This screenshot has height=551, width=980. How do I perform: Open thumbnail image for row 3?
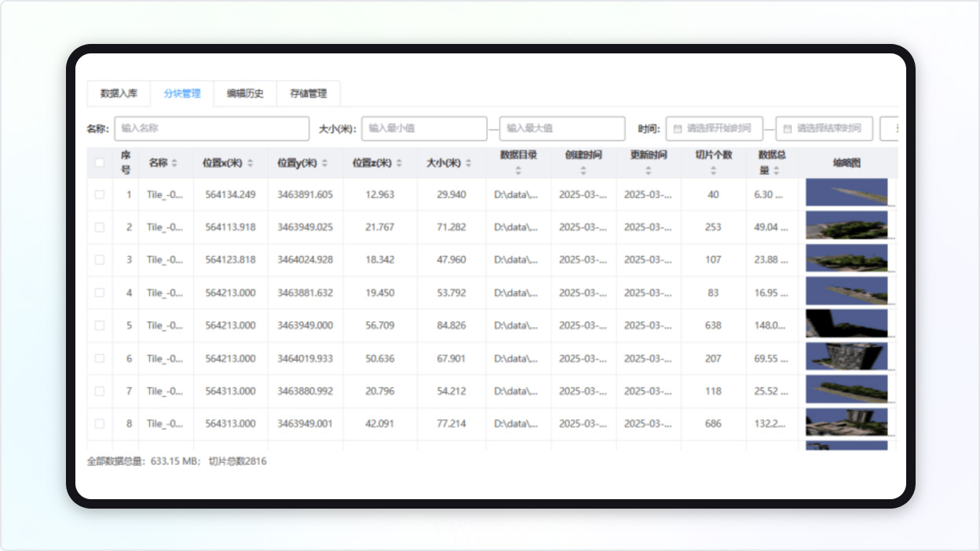point(847,258)
